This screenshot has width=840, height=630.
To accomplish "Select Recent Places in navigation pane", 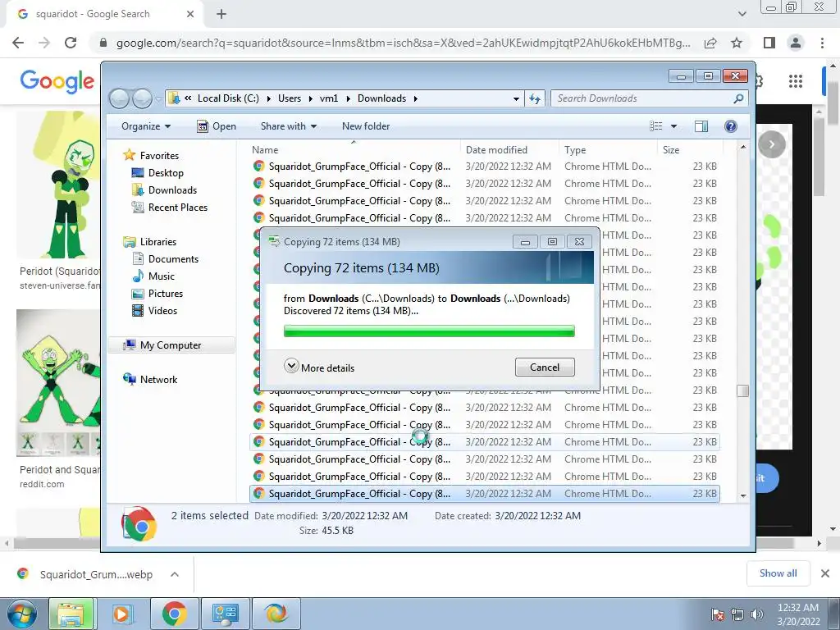I will click(x=178, y=208).
